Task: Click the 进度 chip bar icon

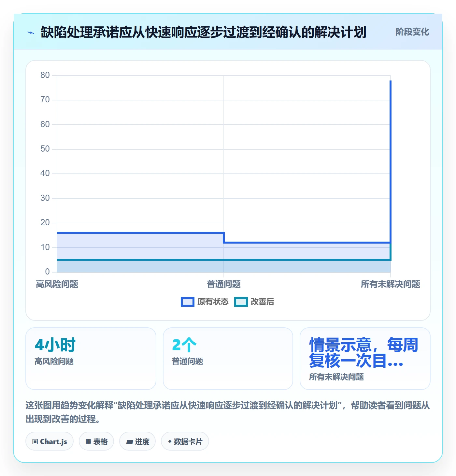Action: (130, 442)
